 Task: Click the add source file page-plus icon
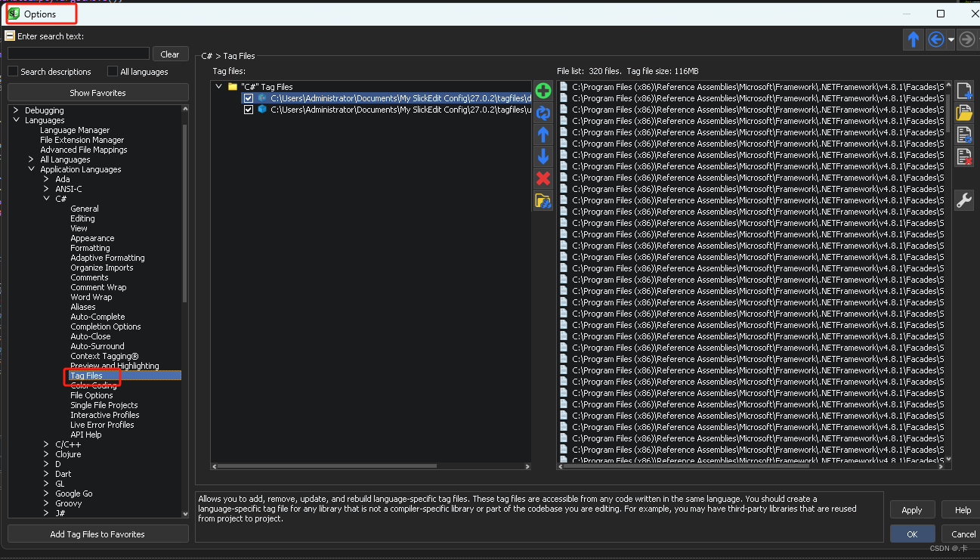pos(964,91)
